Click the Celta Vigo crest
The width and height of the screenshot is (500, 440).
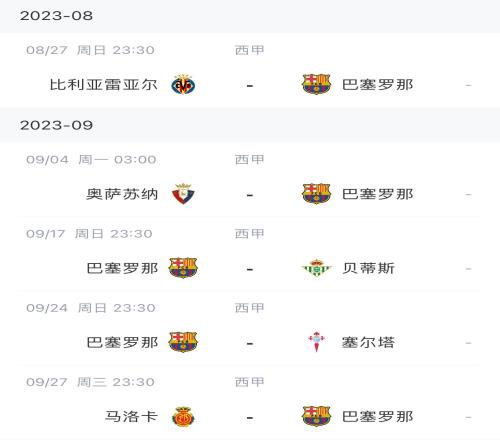(x=316, y=342)
